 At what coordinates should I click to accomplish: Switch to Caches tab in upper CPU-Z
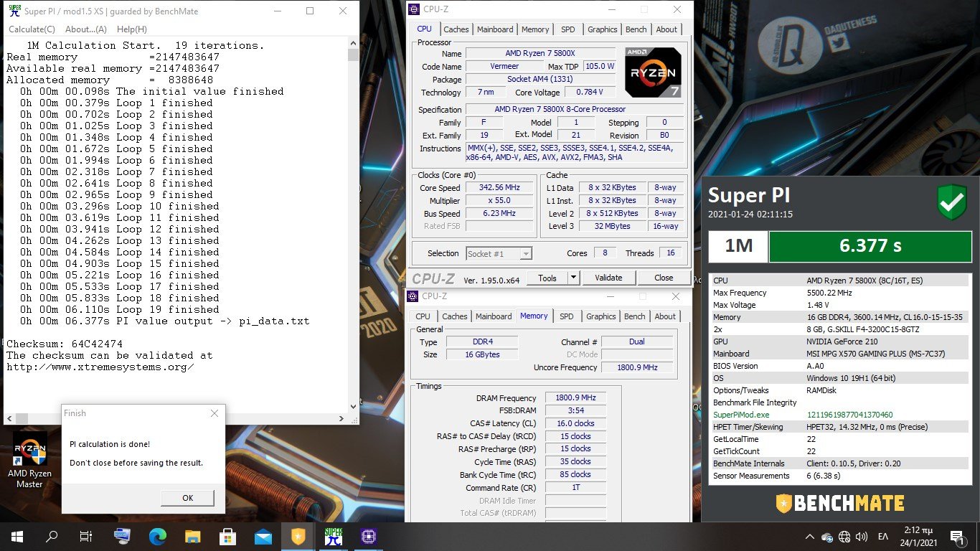[x=456, y=29]
